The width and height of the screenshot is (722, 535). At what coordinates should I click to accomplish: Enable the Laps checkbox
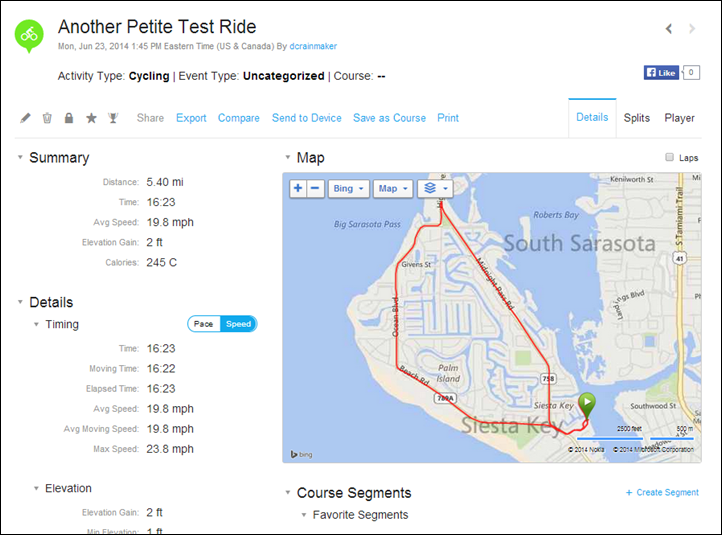(x=669, y=157)
